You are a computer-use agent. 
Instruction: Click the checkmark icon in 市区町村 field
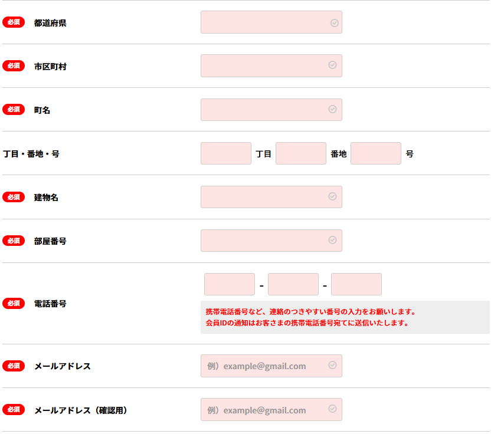click(333, 65)
